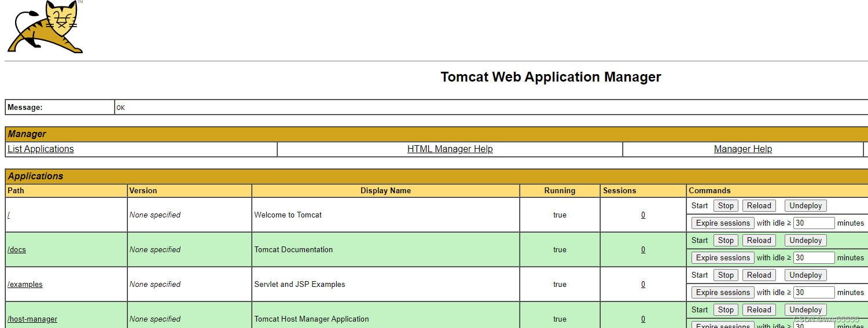Click None specified version in /docs row
The image size is (868, 328).
tap(155, 249)
